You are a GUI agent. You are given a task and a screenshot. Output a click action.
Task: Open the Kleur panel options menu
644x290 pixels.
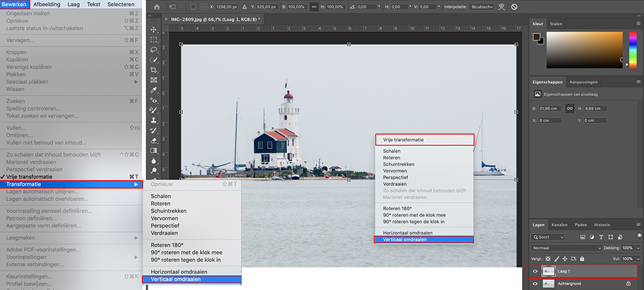(638, 23)
